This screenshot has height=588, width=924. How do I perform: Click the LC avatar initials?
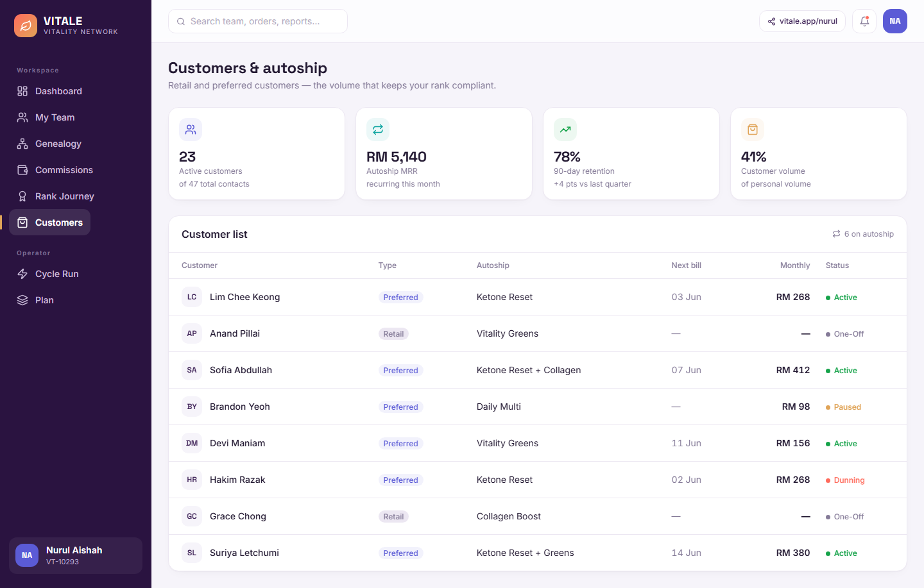click(192, 297)
